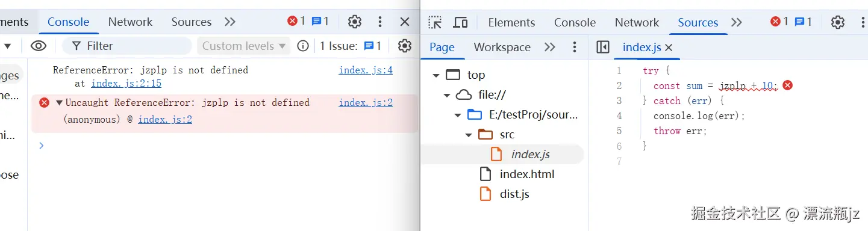Open Elements tab in right DevTools
Viewport: 868px width, 231px height.
click(511, 22)
